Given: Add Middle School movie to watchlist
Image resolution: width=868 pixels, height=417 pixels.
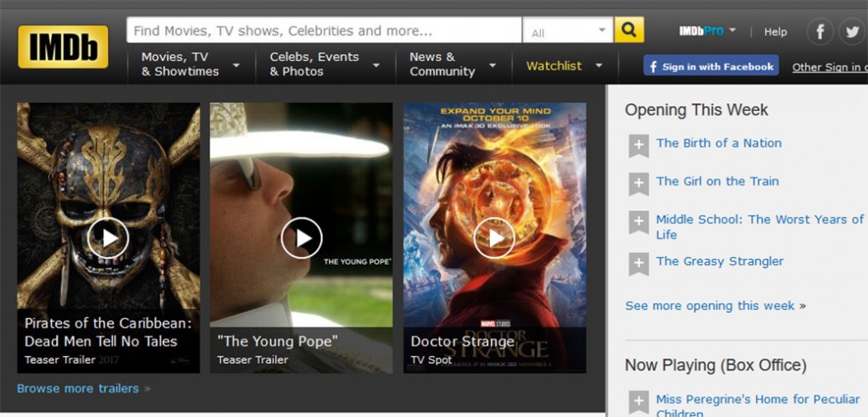Looking at the screenshot, I should (639, 222).
